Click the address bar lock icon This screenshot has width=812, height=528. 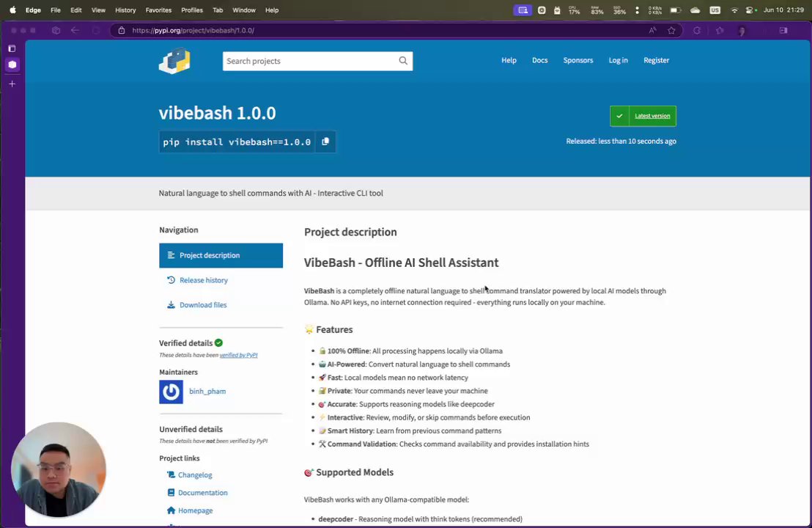(122, 30)
